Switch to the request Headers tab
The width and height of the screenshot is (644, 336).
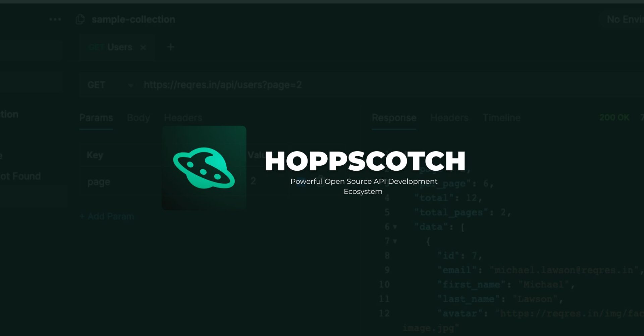[183, 118]
